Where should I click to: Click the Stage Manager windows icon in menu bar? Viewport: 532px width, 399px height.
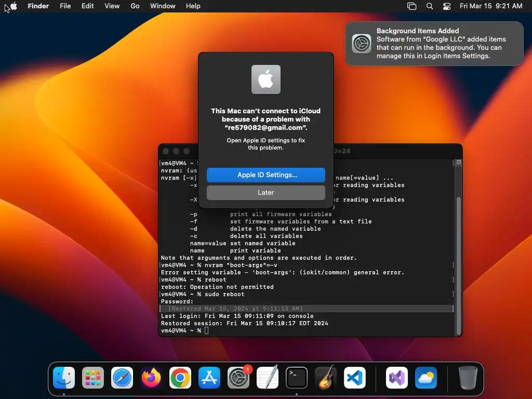411,6
